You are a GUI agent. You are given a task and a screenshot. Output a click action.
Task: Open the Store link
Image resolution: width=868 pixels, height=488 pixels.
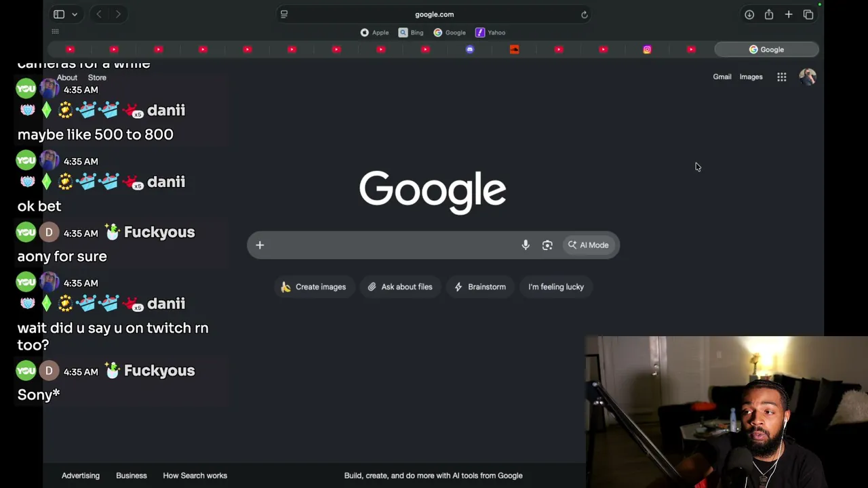click(97, 77)
